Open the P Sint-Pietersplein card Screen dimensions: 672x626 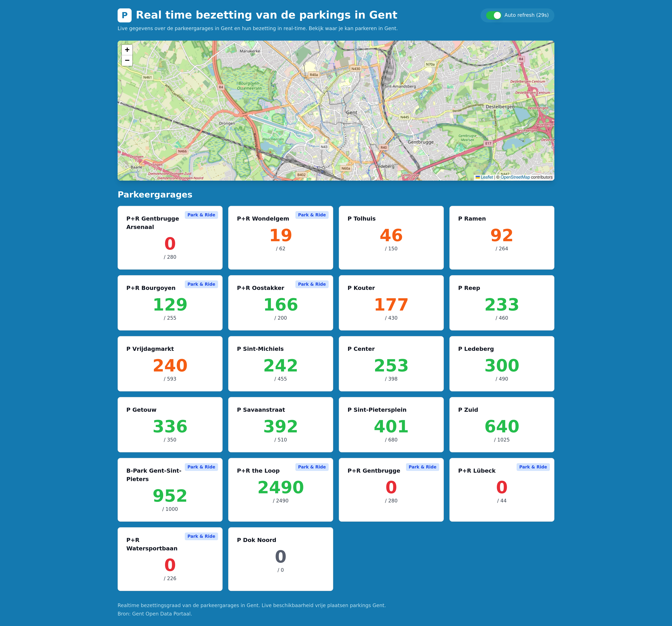coord(391,425)
